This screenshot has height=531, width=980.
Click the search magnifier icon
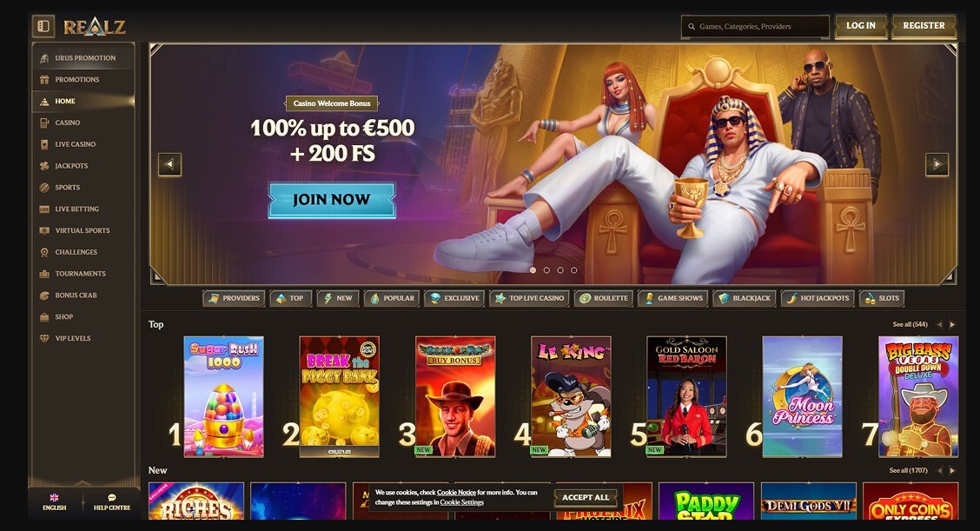pyautogui.click(x=692, y=27)
